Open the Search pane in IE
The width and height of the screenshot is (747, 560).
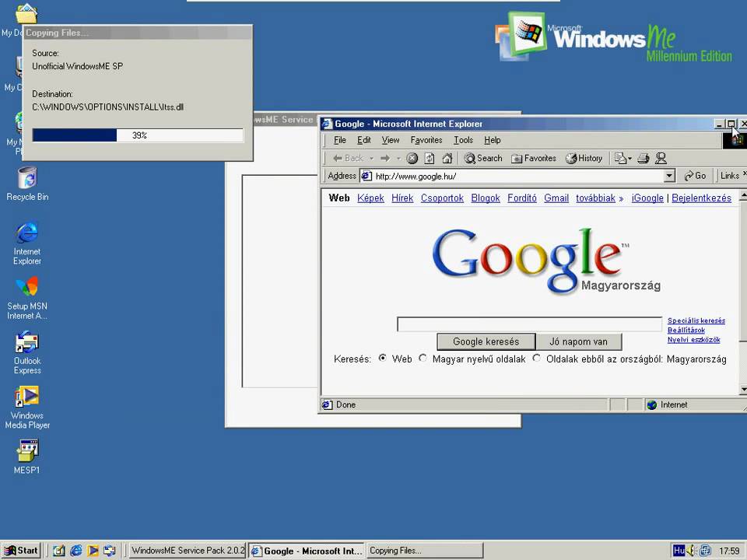coord(483,158)
